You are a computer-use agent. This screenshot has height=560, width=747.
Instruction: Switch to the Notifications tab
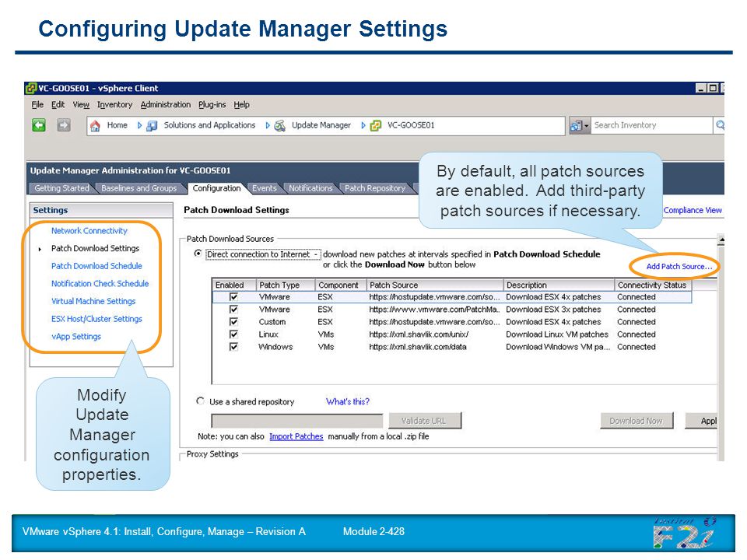pos(310,188)
